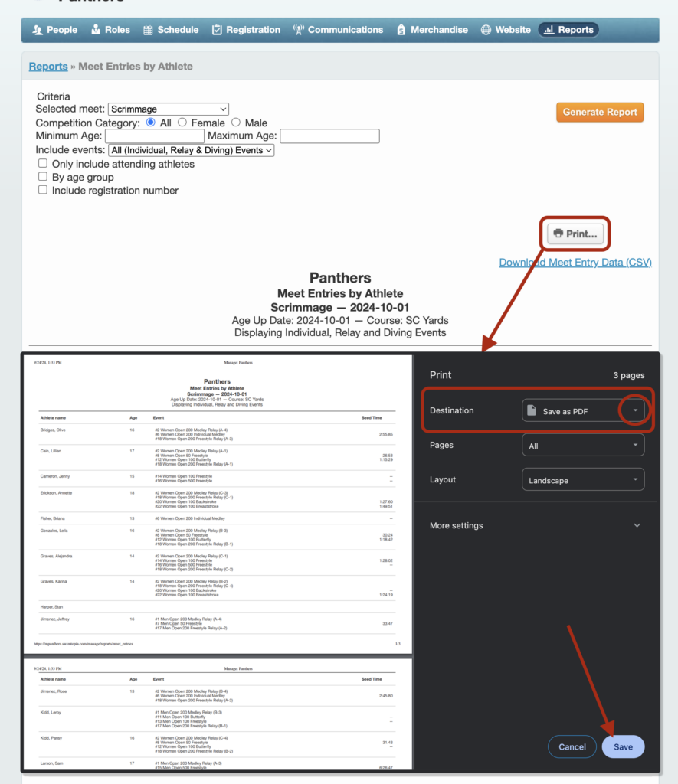Click the 'Scrimmage — 2024-10-01' heading
The height and width of the screenshot is (784, 678).
339,308
